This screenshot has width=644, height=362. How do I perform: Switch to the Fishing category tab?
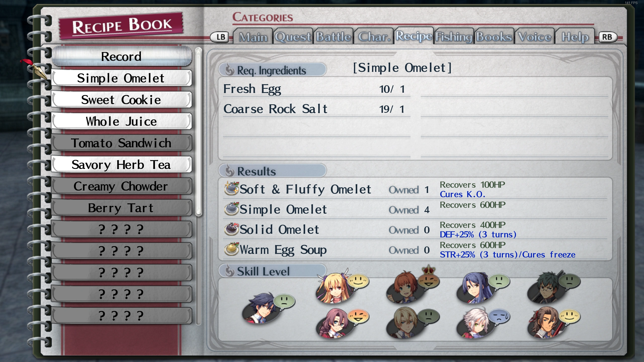click(x=454, y=37)
